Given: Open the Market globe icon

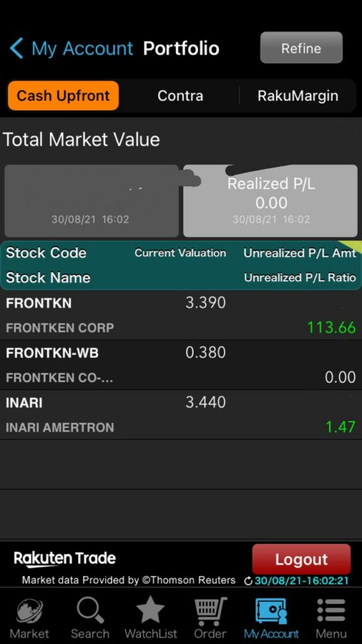Looking at the screenshot, I should click(x=29, y=611).
